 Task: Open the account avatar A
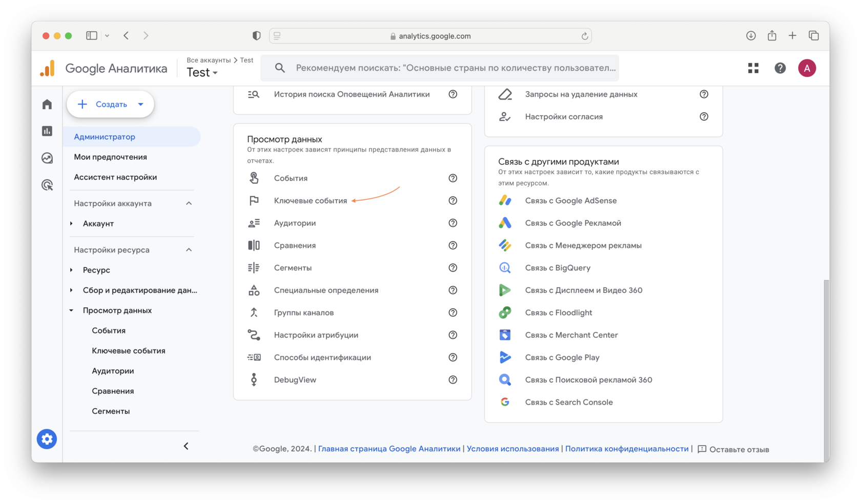click(807, 68)
